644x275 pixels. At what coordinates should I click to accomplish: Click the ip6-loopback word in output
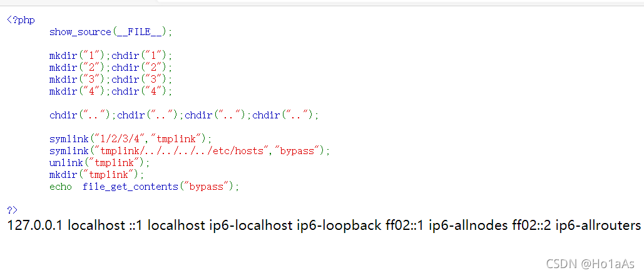[339, 226]
